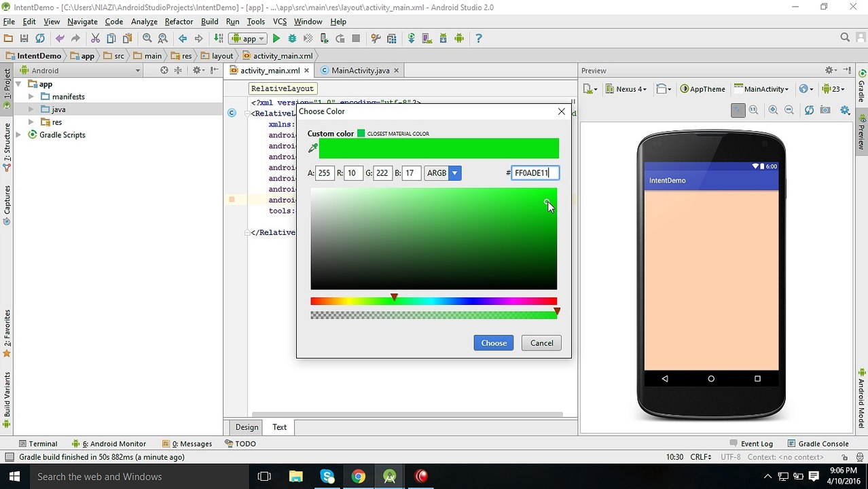Click the saturation-brightness color area
868x489 pixels.
point(433,239)
